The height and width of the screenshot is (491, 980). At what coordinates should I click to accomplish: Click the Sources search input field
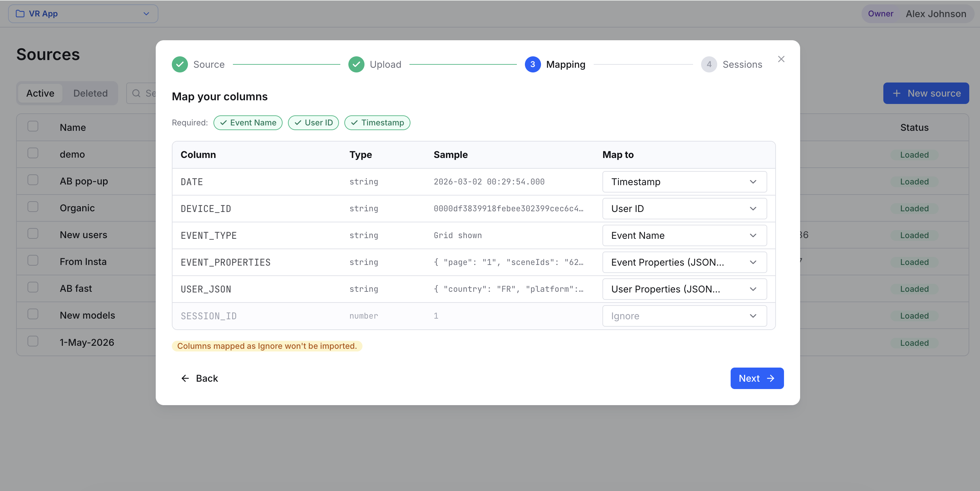pos(142,93)
